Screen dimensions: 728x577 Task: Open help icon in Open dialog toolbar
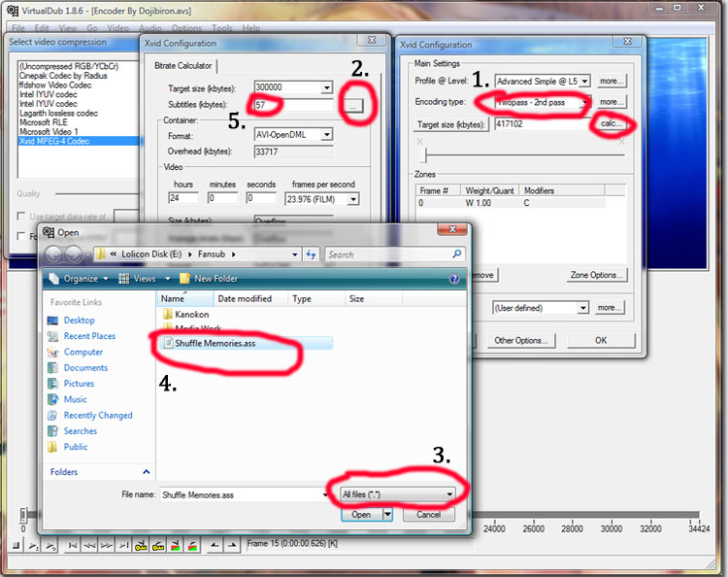(454, 278)
